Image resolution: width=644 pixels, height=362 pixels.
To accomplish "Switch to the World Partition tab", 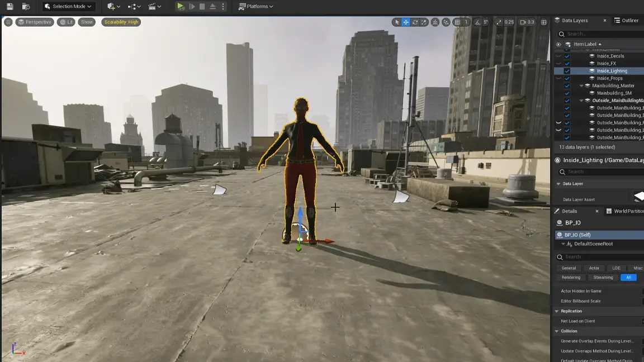I will coord(628,211).
